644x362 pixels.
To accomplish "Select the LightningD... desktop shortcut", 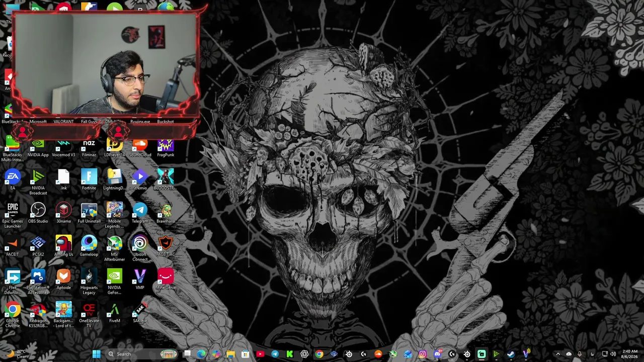I will pyautogui.click(x=114, y=180).
